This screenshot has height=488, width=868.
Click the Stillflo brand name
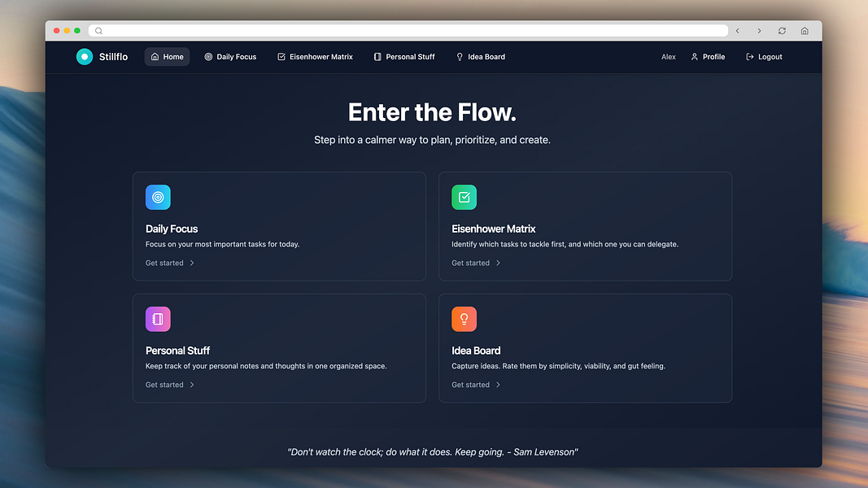(x=113, y=56)
